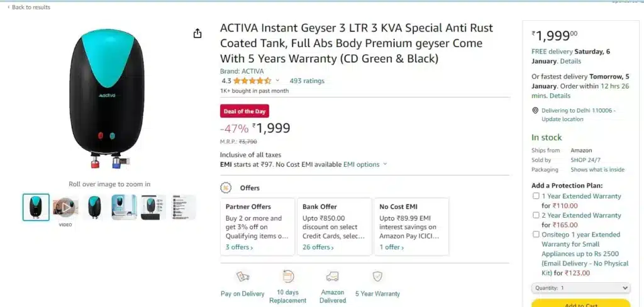The height and width of the screenshot is (307, 644).
Task: Open the 10 days Replacement icon
Action: click(288, 276)
